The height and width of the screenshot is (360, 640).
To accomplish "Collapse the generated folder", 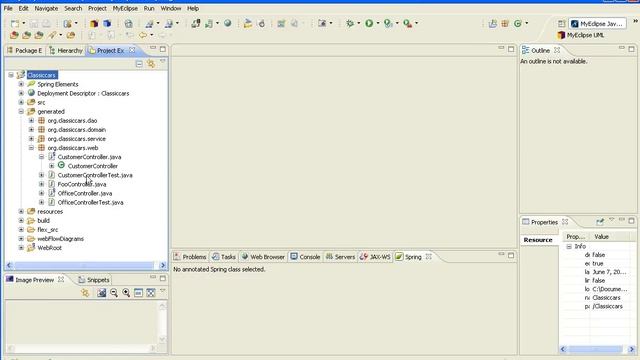I will pos(21,111).
